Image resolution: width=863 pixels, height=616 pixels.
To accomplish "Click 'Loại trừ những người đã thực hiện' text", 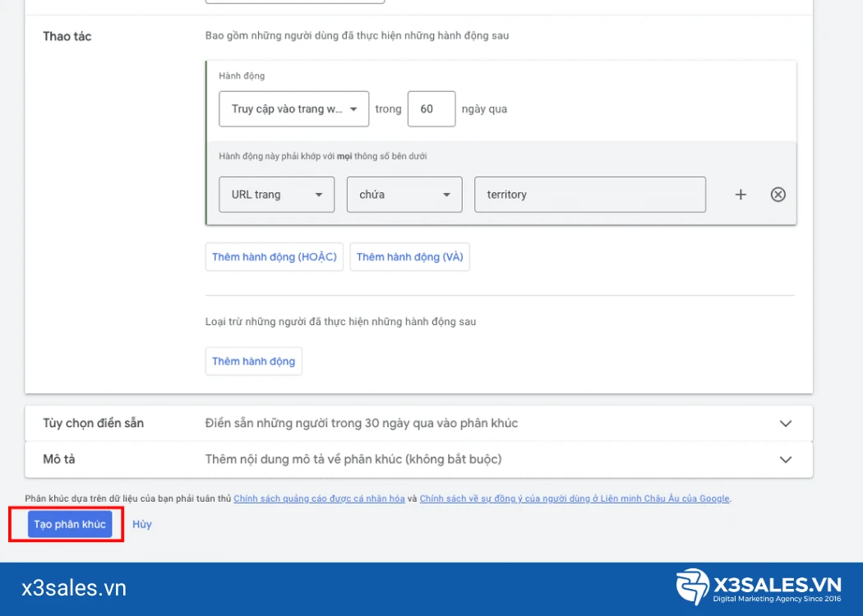I will click(x=341, y=322).
